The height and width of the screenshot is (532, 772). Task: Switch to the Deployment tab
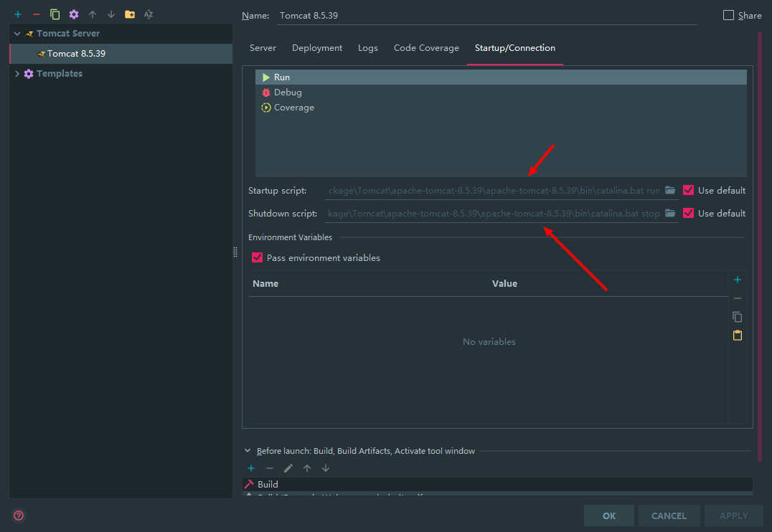point(317,48)
